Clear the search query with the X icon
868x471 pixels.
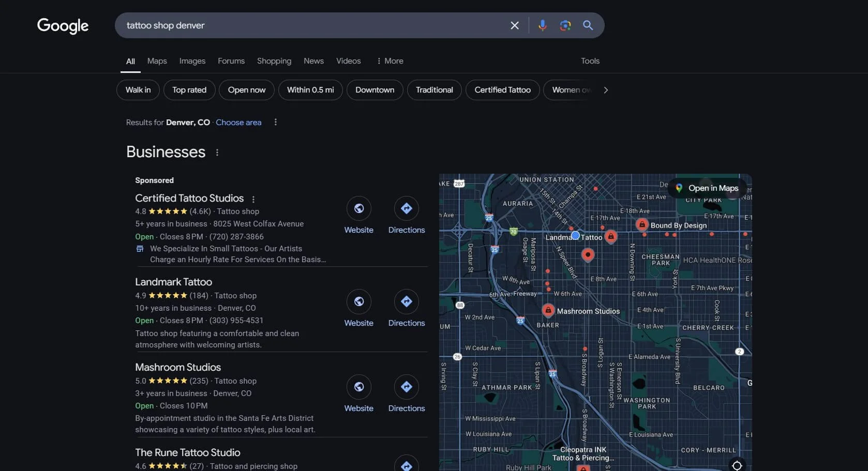[x=514, y=25]
